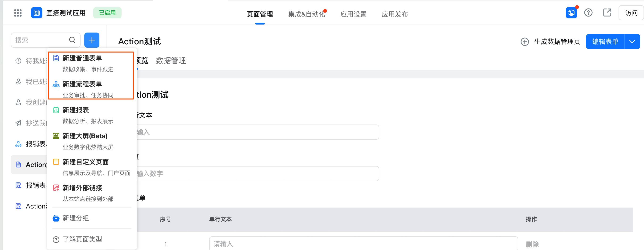Open the app launcher grid icon

pyautogui.click(x=18, y=13)
